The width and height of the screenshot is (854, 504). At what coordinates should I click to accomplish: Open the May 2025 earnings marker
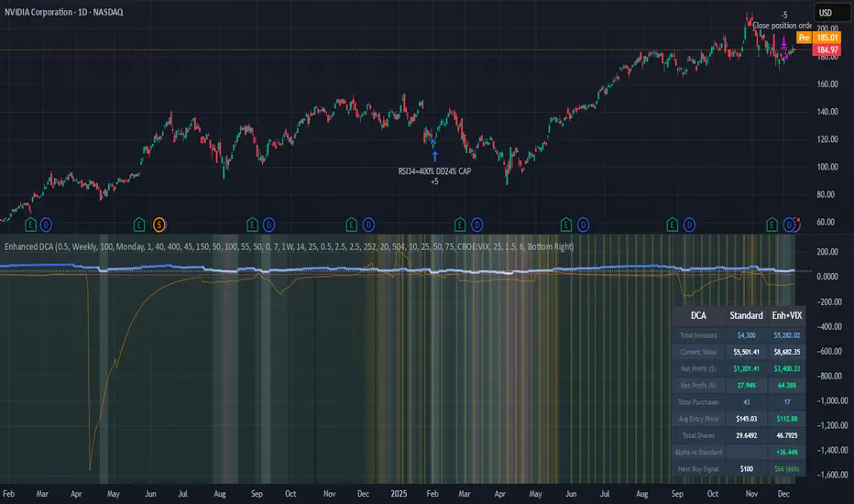pos(566,225)
